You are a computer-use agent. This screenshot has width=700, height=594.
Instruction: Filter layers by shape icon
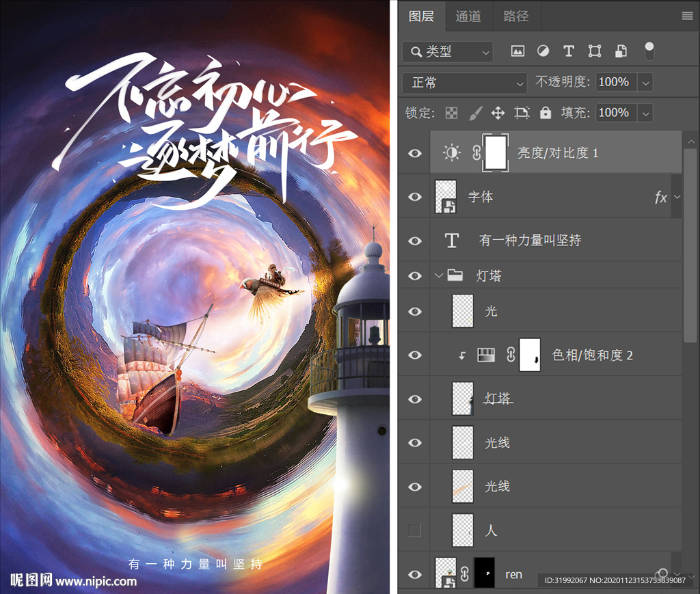tap(595, 51)
